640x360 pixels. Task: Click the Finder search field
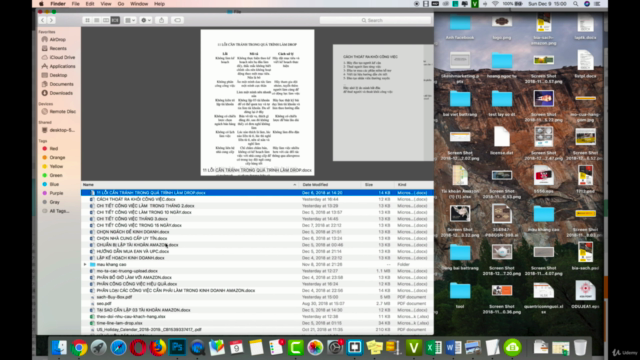coord(375,20)
